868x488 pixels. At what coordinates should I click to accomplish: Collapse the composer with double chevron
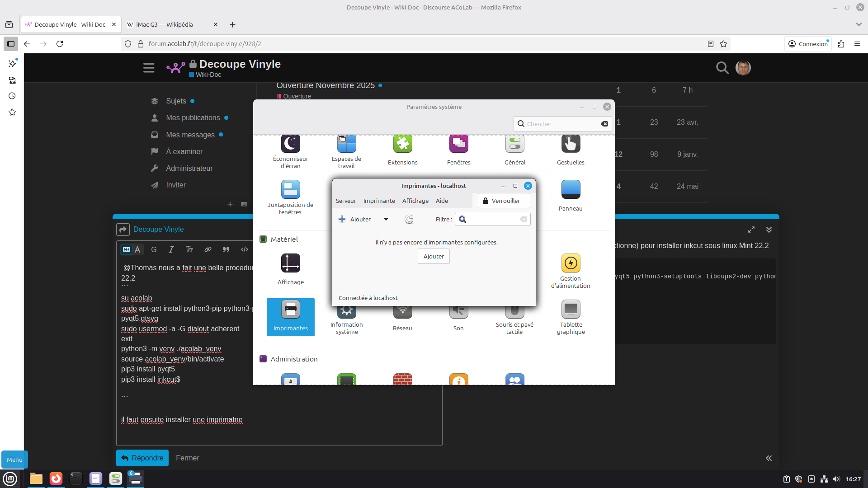(x=769, y=230)
